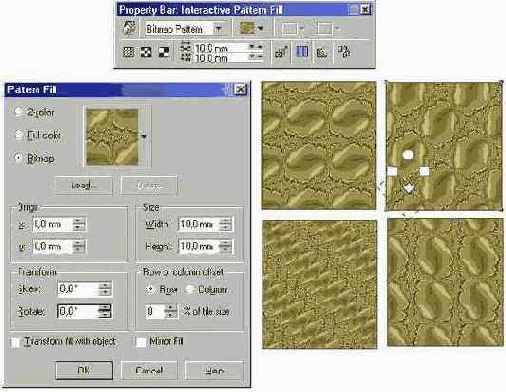The height and width of the screenshot is (392, 506).
Task: Click the Size Height field
Action: tap(199, 247)
